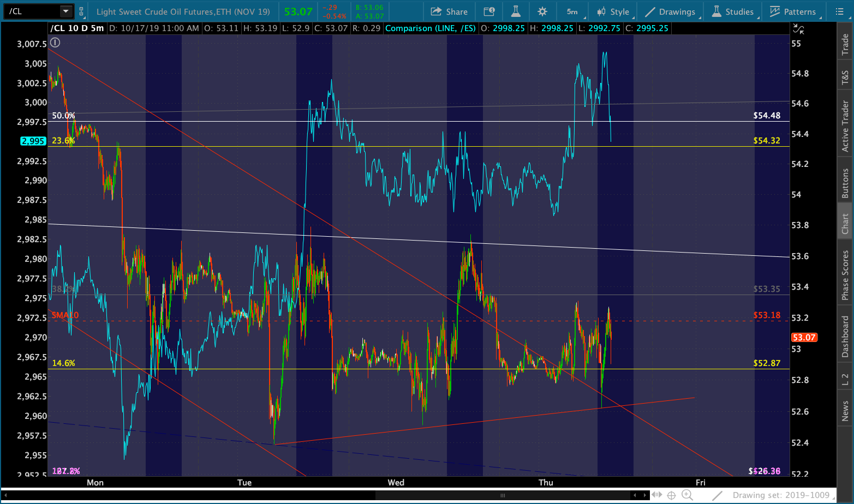Screen dimensions: 854x504
Task: Toggle the crosshair pan tool icon
Action: pyautogui.click(x=672, y=495)
